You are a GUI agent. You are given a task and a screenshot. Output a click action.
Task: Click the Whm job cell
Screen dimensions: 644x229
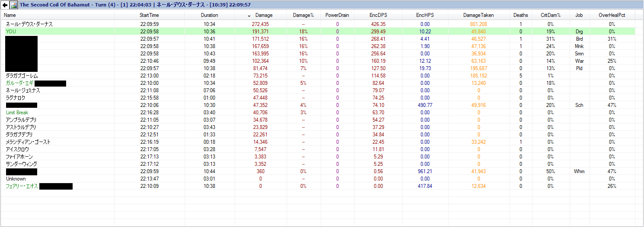[579, 171]
